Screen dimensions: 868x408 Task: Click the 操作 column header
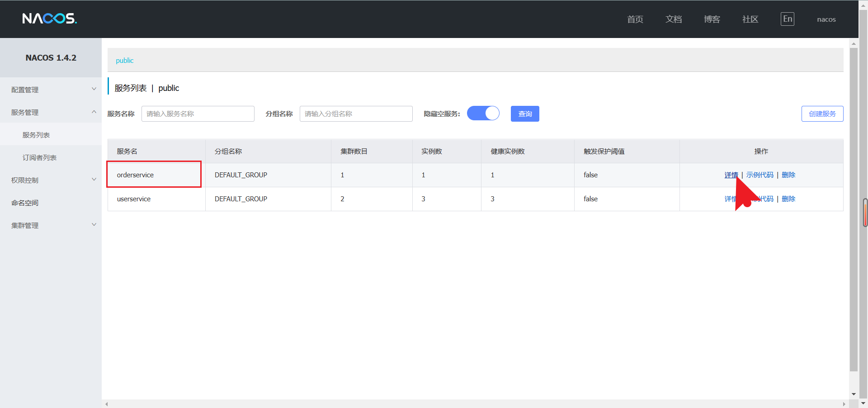coord(761,152)
